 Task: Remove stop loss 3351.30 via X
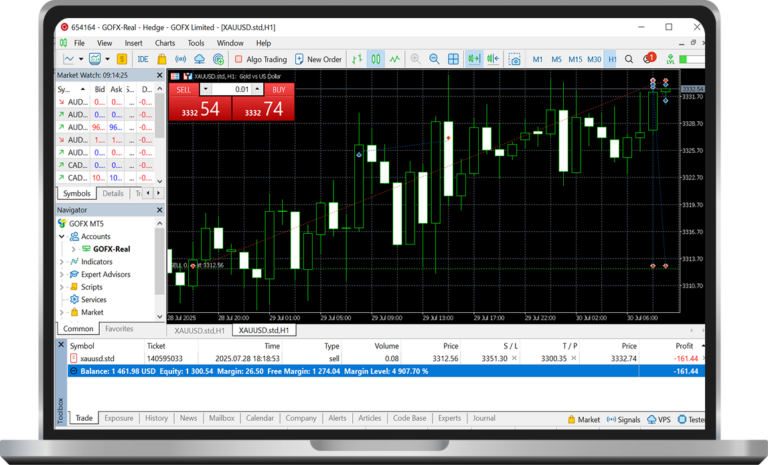click(514, 358)
